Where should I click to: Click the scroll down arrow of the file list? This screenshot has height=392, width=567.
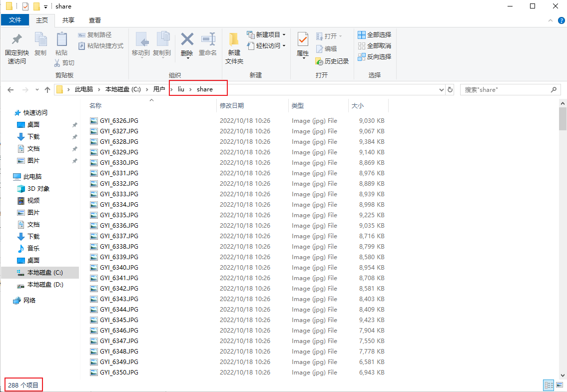tap(563, 376)
